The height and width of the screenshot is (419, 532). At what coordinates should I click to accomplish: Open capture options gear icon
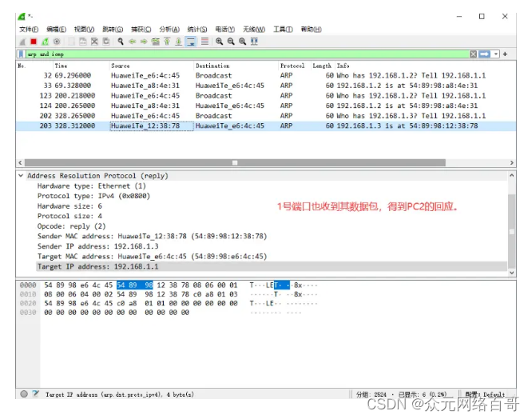click(x=57, y=42)
